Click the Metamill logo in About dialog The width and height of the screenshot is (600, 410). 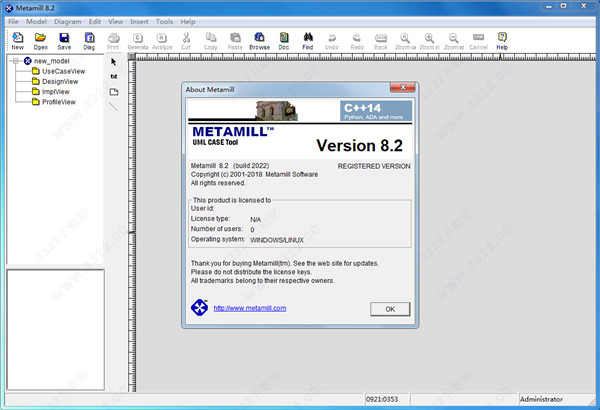click(x=199, y=307)
